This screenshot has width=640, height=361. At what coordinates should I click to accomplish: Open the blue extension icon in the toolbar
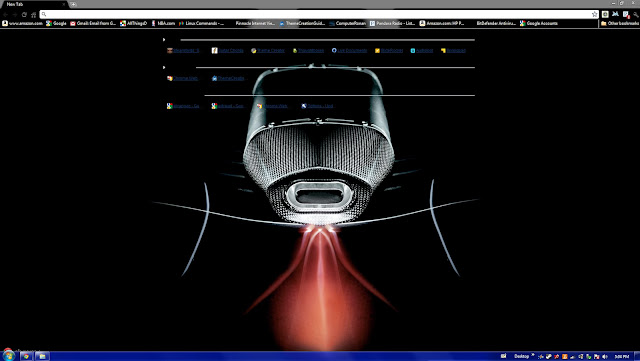click(x=615, y=14)
